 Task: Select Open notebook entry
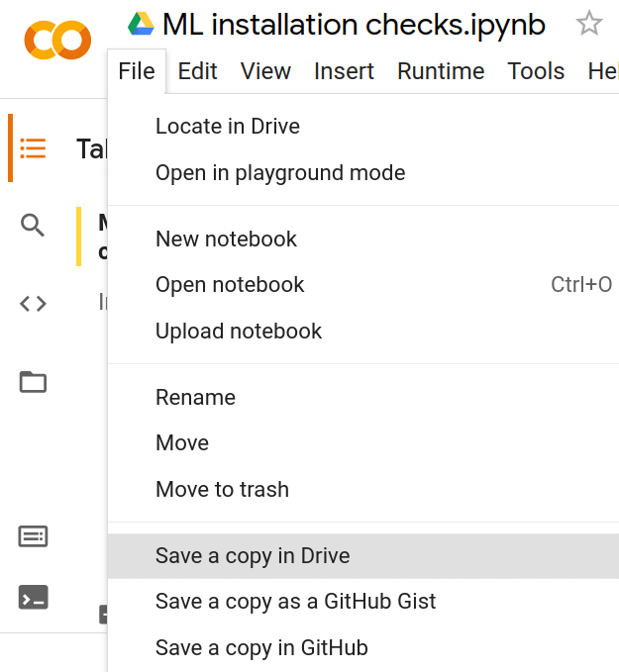click(363, 285)
